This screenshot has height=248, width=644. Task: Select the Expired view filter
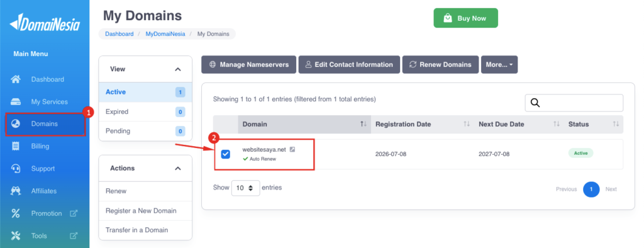(x=145, y=111)
